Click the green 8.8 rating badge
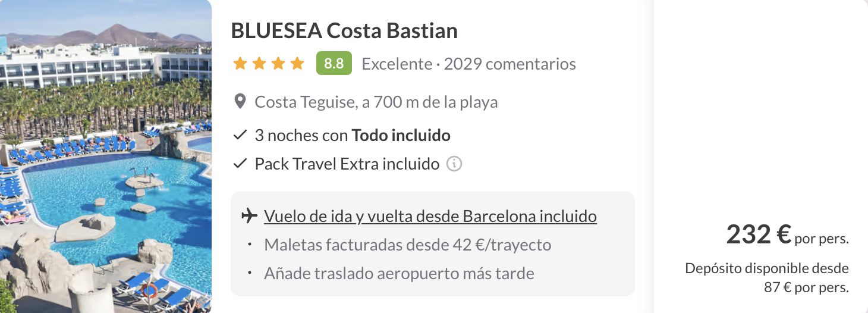This screenshot has width=868, height=313. (334, 64)
